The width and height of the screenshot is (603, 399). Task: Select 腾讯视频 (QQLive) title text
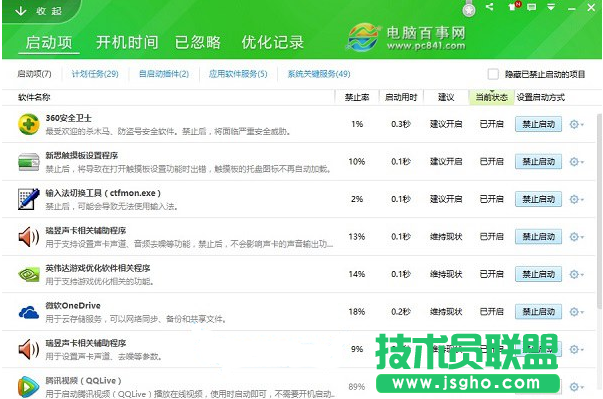83,381
